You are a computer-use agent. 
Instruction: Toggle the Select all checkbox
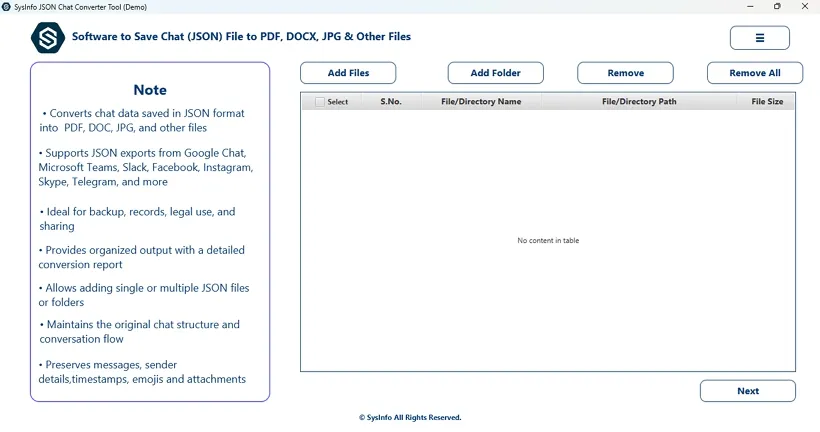point(320,102)
